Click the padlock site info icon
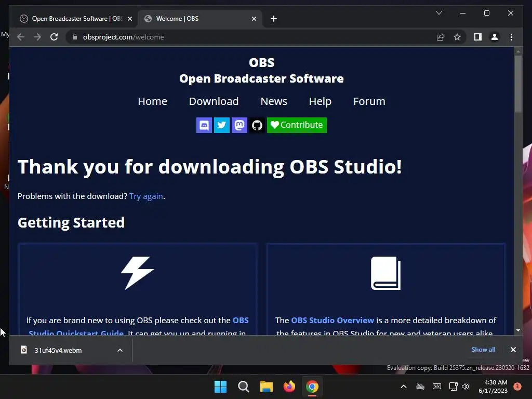Viewport: 532px width, 399px height. click(75, 37)
